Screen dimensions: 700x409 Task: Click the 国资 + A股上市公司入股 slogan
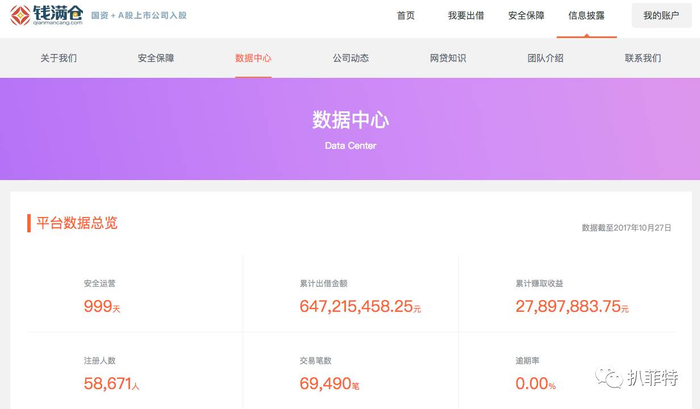pyautogui.click(x=138, y=17)
